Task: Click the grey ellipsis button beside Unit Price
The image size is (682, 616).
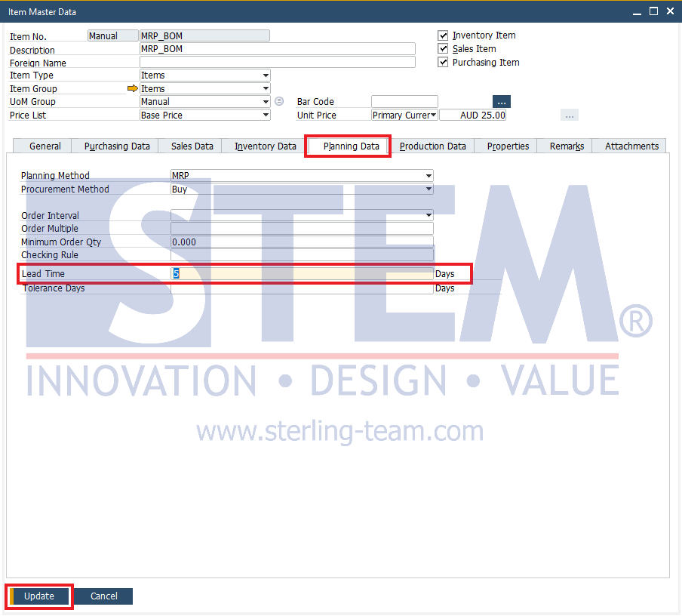Action: (570, 115)
